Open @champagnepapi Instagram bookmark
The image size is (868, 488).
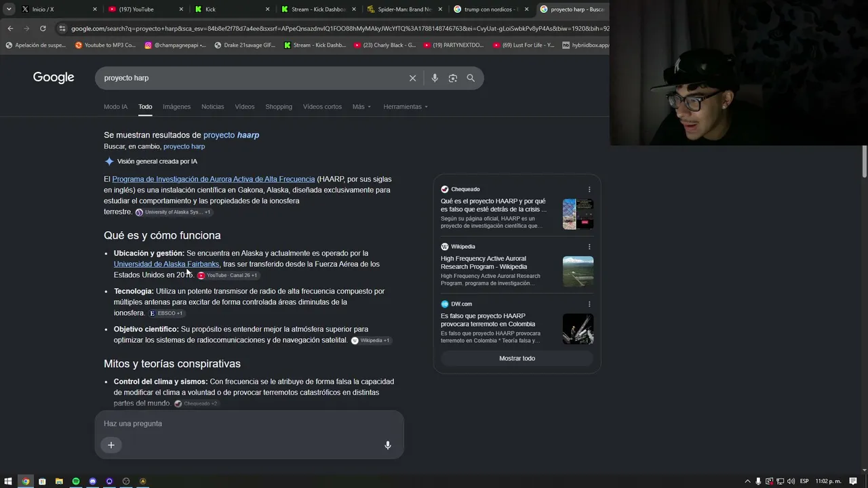tap(175, 45)
